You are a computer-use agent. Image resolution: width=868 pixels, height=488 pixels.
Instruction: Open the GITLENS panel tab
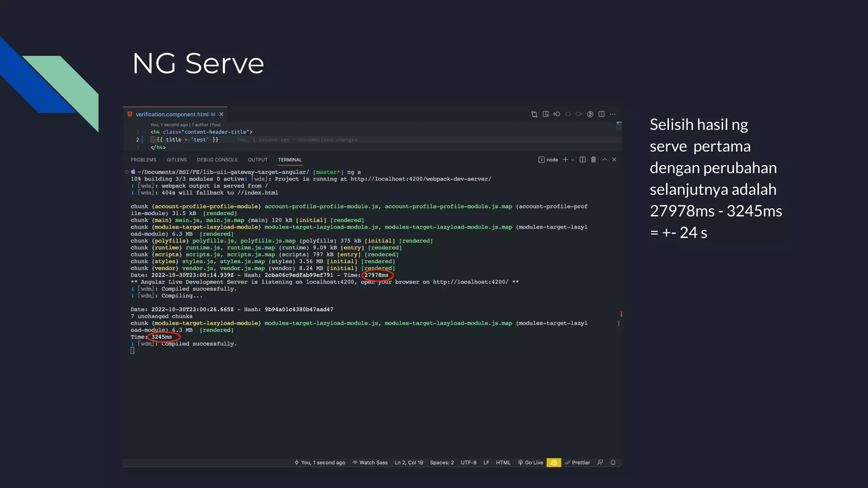(176, 160)
